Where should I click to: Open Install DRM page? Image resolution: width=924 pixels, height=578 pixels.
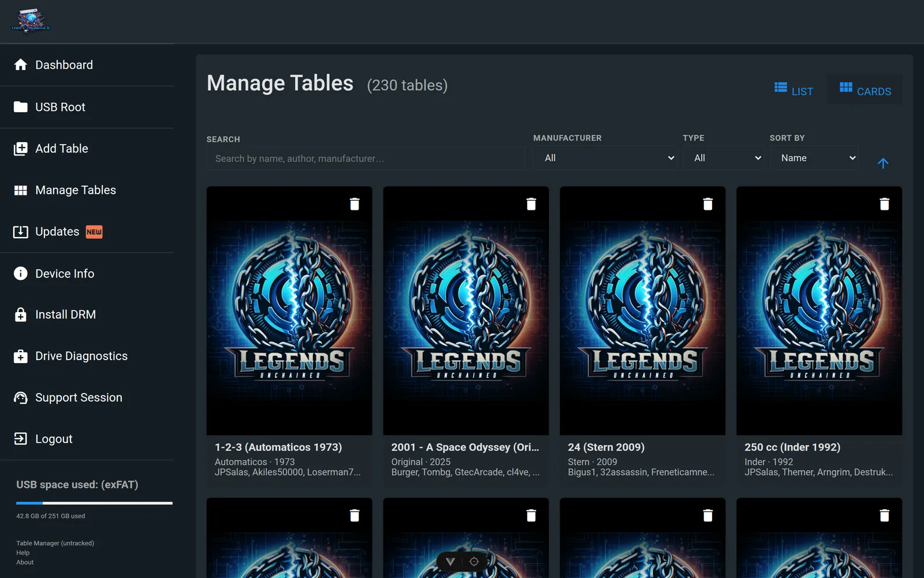pos(87,314)
